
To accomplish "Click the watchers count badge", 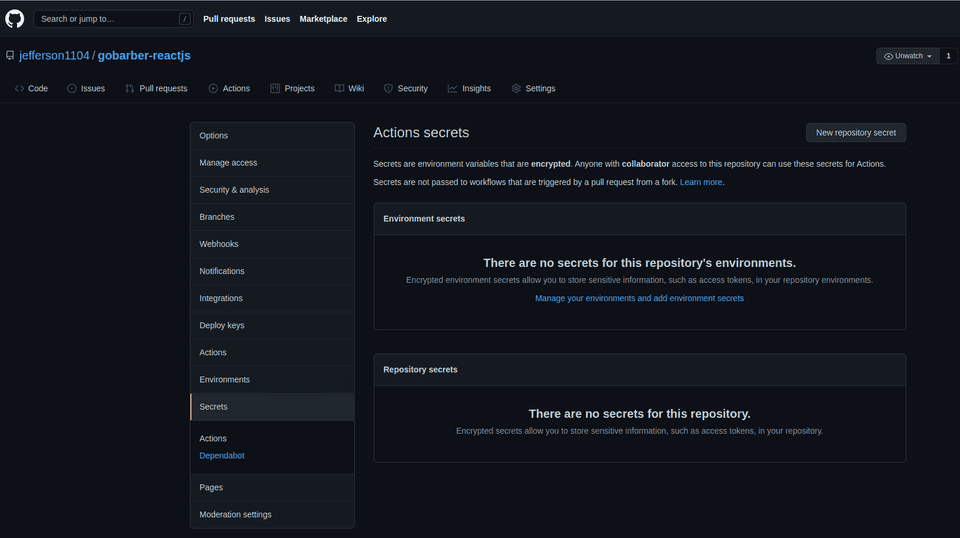I will 948,56.
